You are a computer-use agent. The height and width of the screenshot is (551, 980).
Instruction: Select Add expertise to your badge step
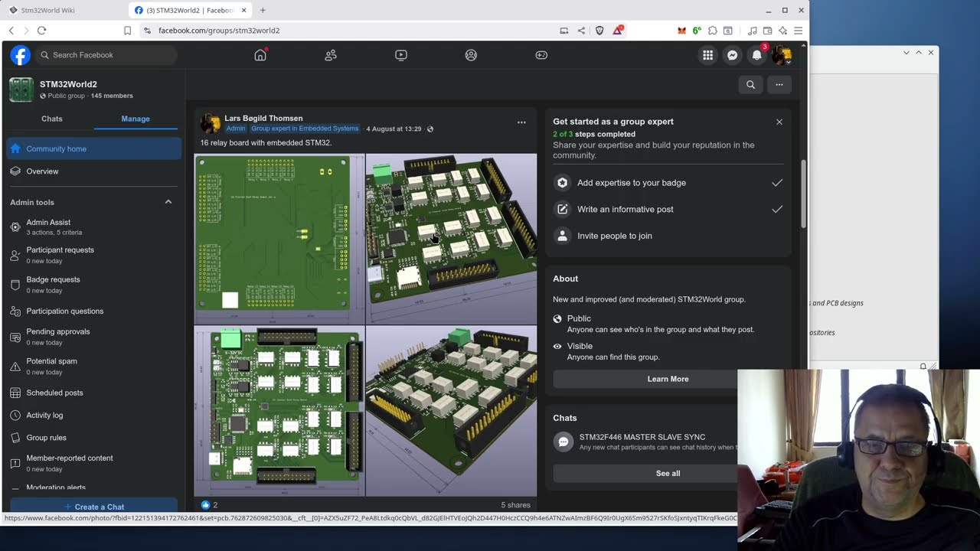(668, 183)
